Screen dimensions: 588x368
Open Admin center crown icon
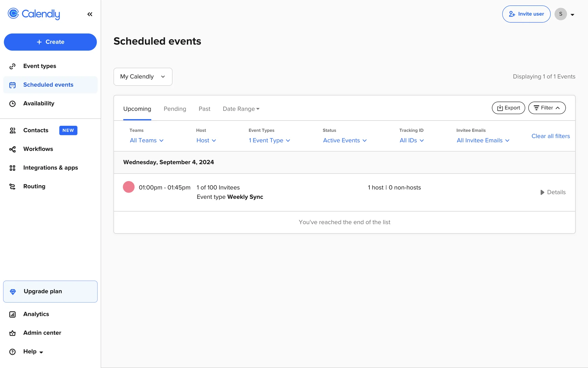pyautogui.click(x=12, y=333)
